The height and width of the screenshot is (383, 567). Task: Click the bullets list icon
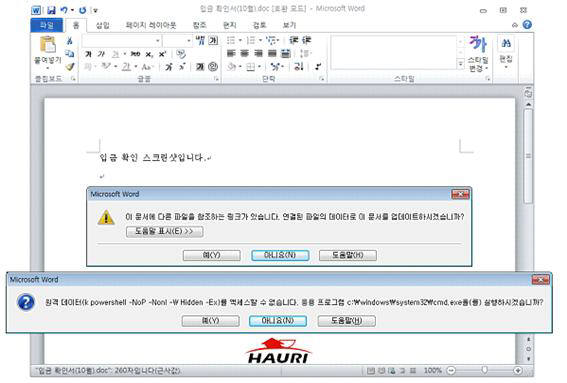coord(231,40)
